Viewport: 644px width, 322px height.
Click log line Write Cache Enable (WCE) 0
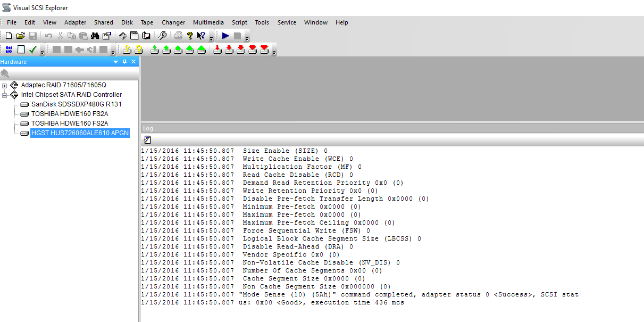click(247, 159)
